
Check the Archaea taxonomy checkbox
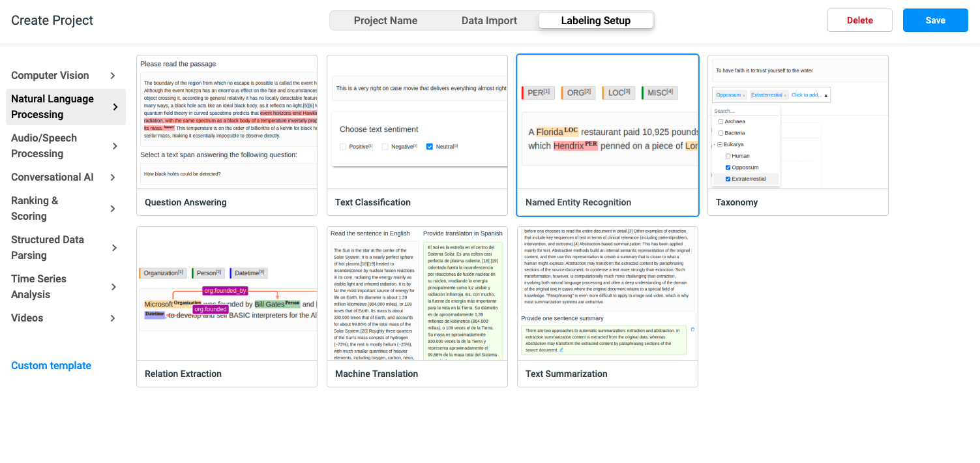click(x=720, y=122)
